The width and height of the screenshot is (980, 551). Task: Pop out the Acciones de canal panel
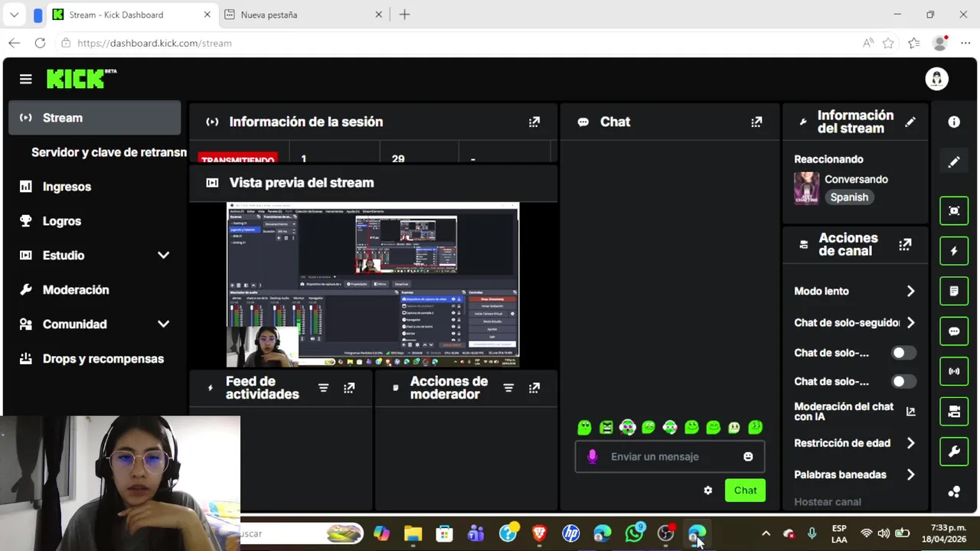(905, 245)
